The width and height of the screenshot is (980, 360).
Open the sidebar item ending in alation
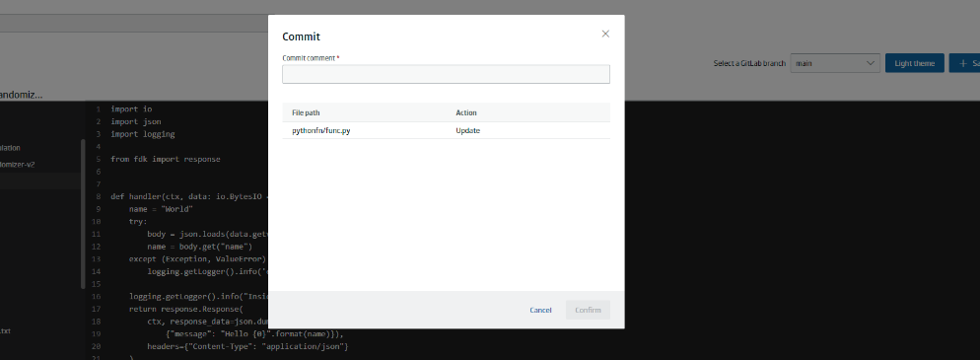(x=11, y=148)
